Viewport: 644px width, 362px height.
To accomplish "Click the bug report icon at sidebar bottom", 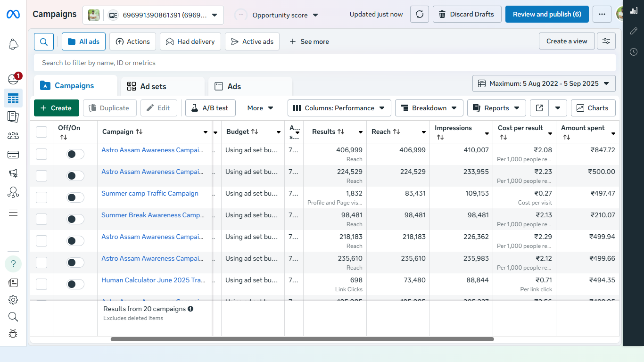I will 13,334.
